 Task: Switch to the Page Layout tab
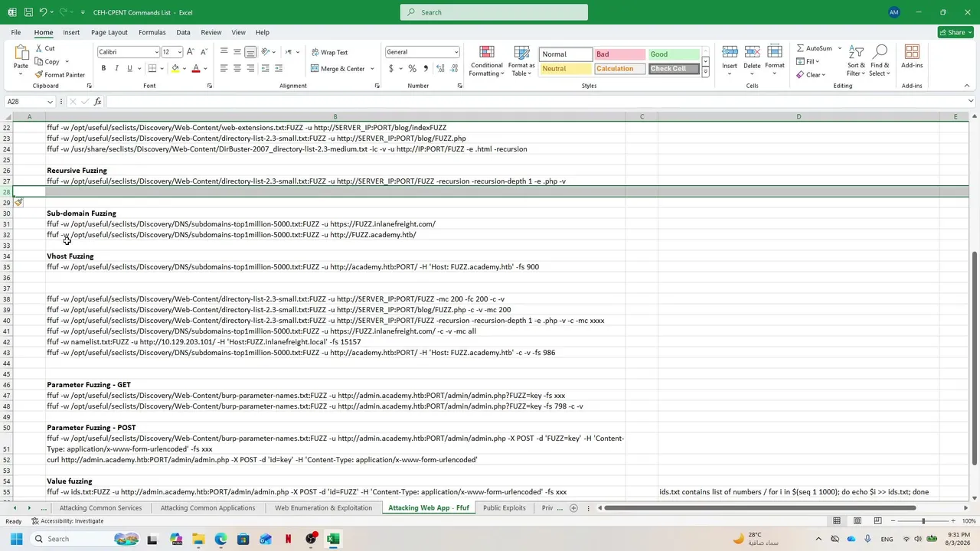point(109,32)
